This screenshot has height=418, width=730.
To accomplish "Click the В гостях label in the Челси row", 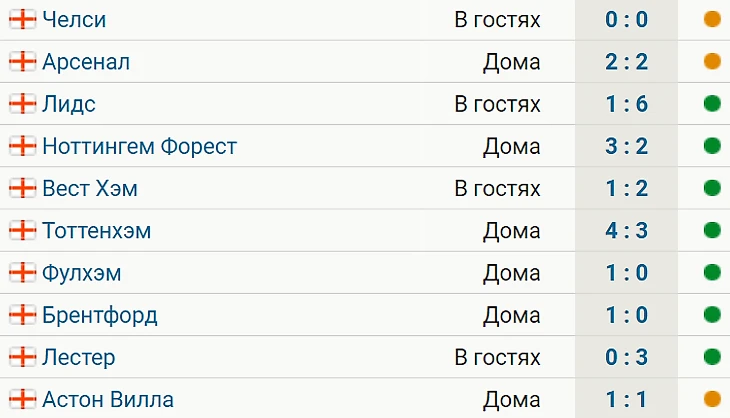I will pyautogui.click(x=497, y=20).
